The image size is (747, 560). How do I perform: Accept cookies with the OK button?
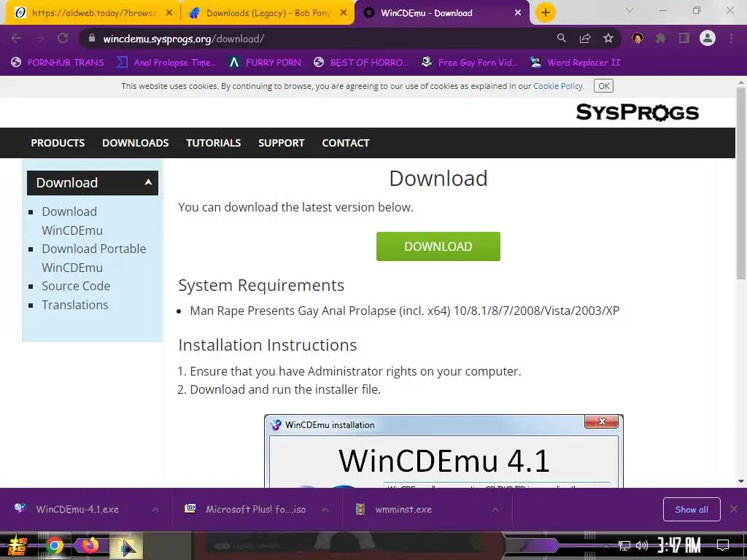(x=603, y=86)
